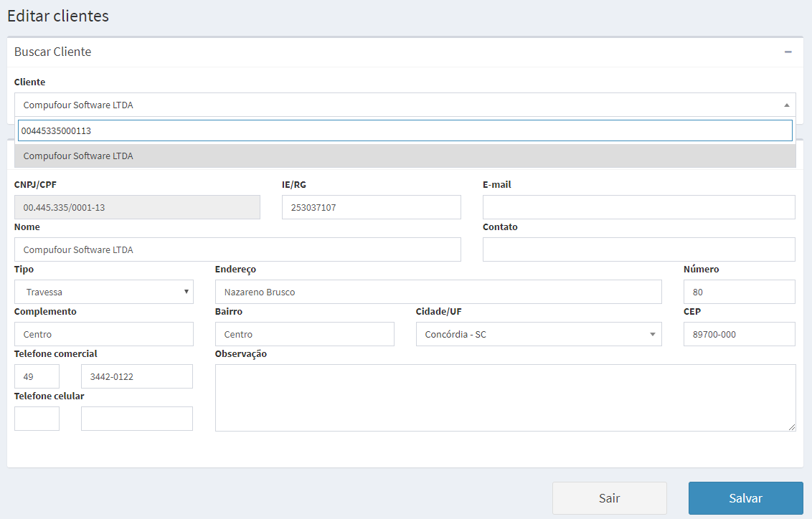
Task: Select Compufour Software LTDA search result
Action: click(x=405, y=156)
